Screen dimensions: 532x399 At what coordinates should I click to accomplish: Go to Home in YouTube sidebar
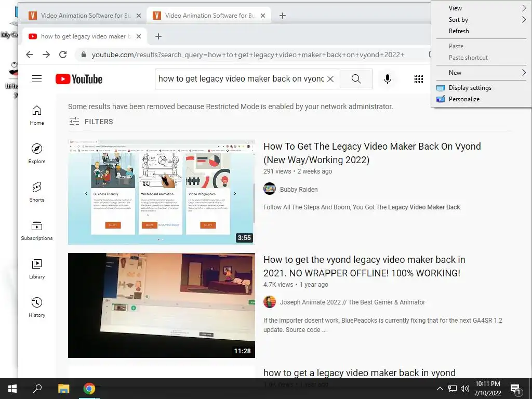[x=37, y=115]
